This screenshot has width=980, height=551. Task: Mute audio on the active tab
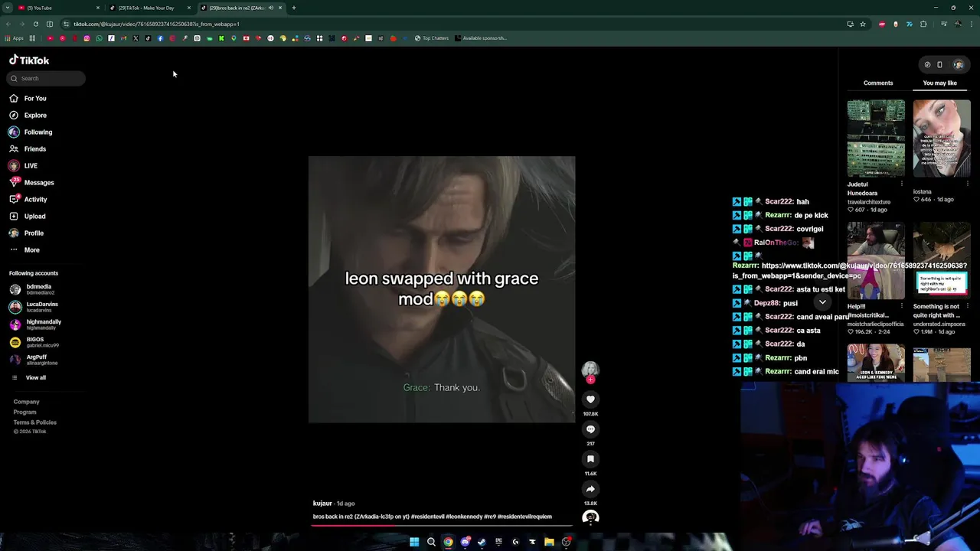(x=270, y=8)
